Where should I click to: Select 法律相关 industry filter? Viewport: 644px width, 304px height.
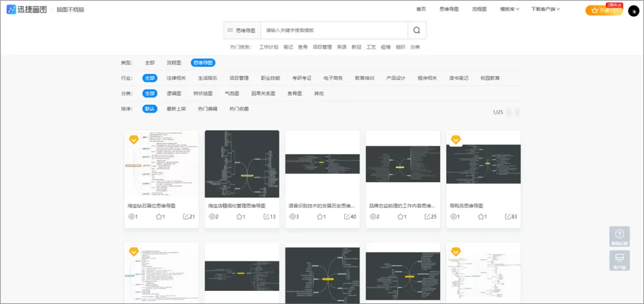pyautogui.click(x=176, y=78)
